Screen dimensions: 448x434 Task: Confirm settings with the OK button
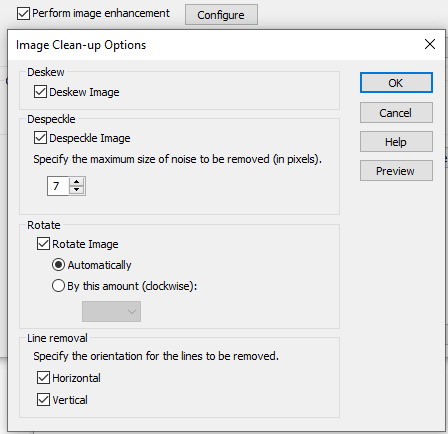(x=396, y=83)
